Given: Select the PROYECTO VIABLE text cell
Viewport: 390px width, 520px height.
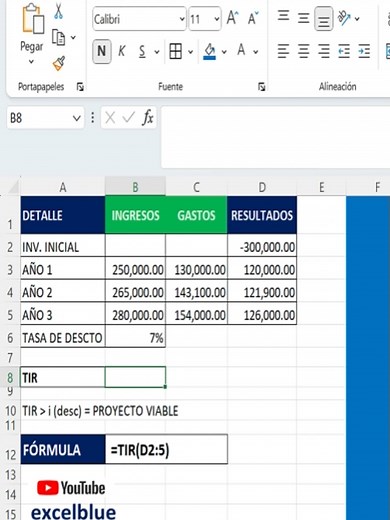Looking at the screenshot, I should point(100,411).
